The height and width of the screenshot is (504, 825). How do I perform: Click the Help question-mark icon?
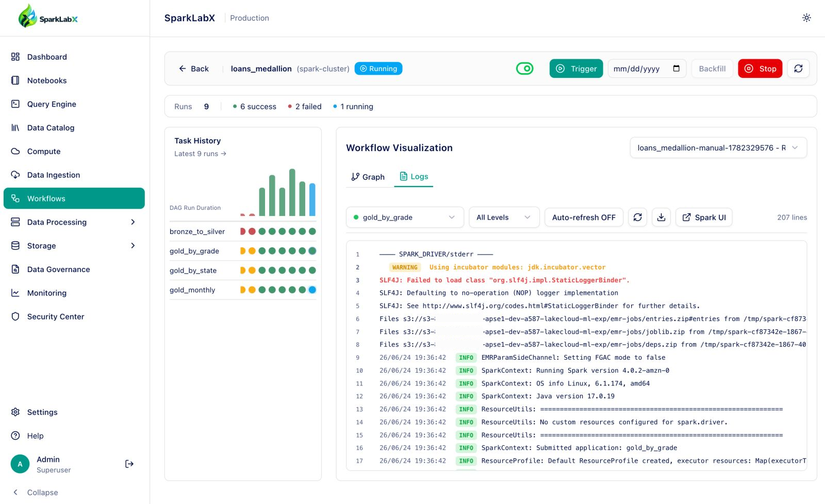[x=15, y=436]
